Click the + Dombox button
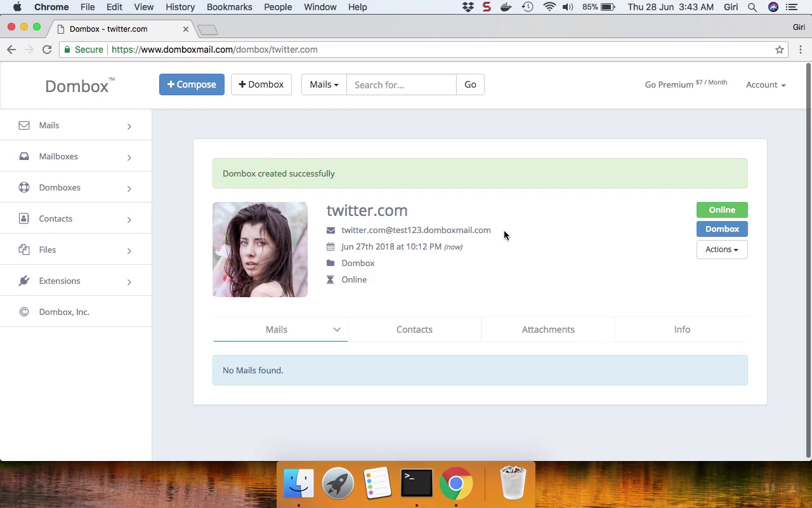 coord(261,84)
